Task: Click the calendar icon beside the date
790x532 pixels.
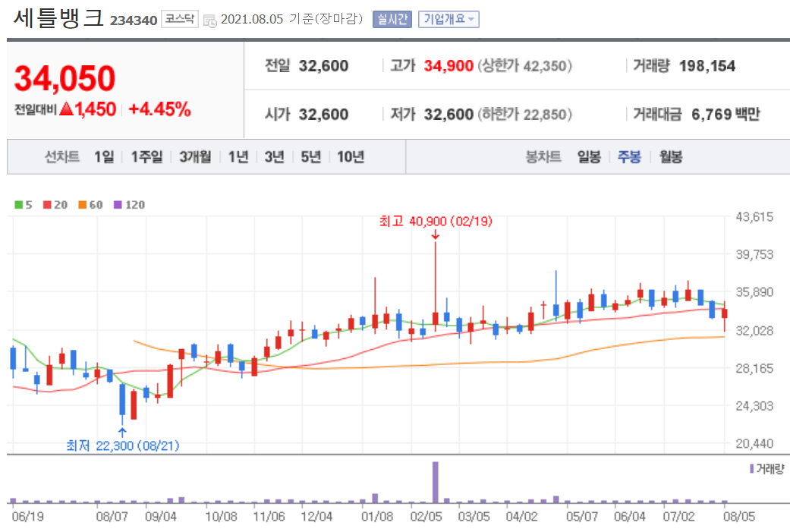Action: click(x=209, y=20)
